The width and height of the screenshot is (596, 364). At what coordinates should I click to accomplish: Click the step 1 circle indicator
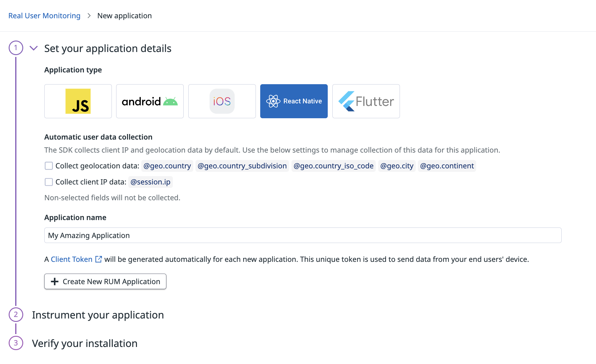pyautogui.click(x=16, y=48)
